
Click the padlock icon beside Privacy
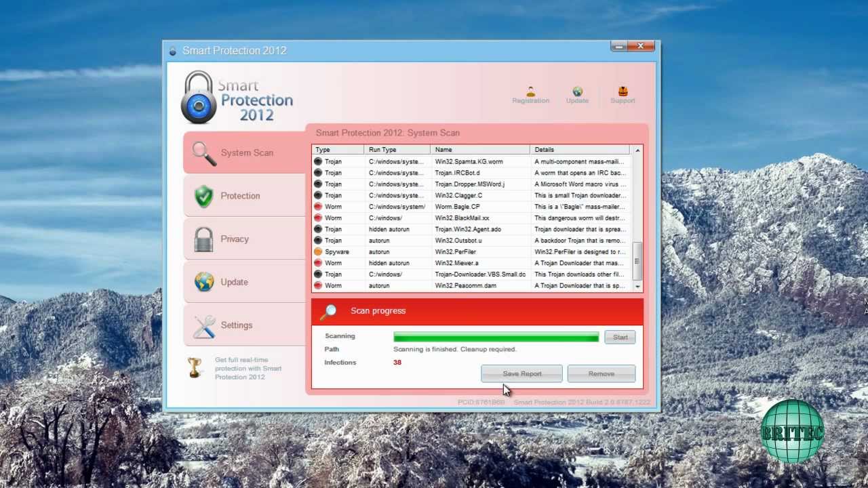click(203, 239)
